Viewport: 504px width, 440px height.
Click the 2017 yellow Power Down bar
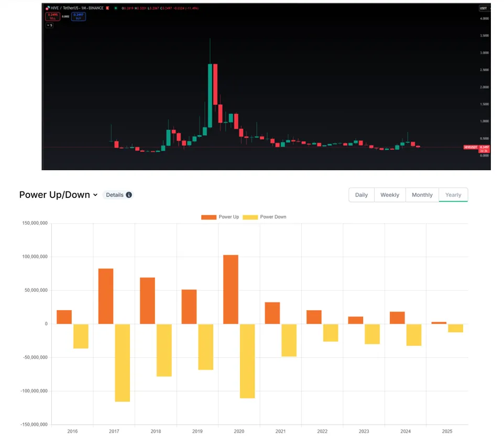[123, 363]
